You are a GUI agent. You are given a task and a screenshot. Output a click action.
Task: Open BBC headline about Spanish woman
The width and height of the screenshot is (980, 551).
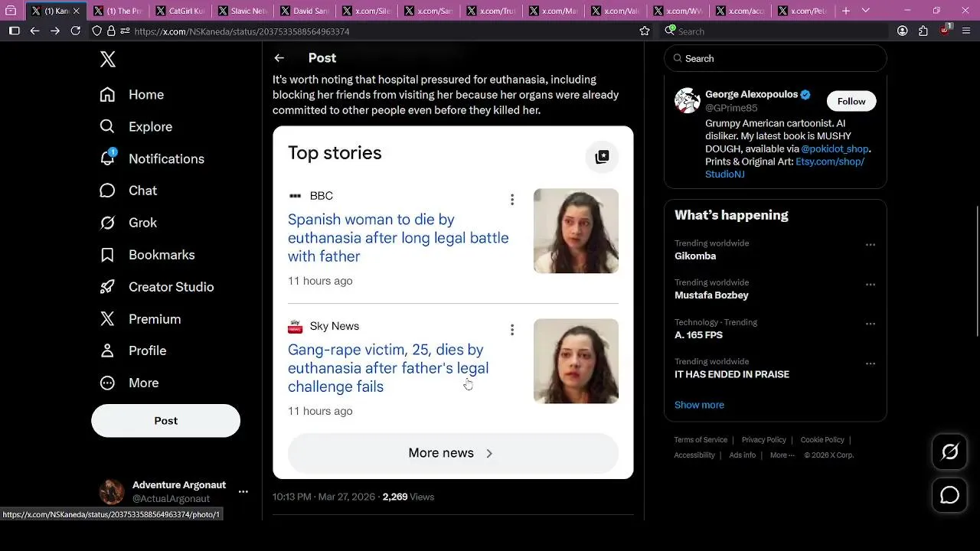[x=398, y=238]
